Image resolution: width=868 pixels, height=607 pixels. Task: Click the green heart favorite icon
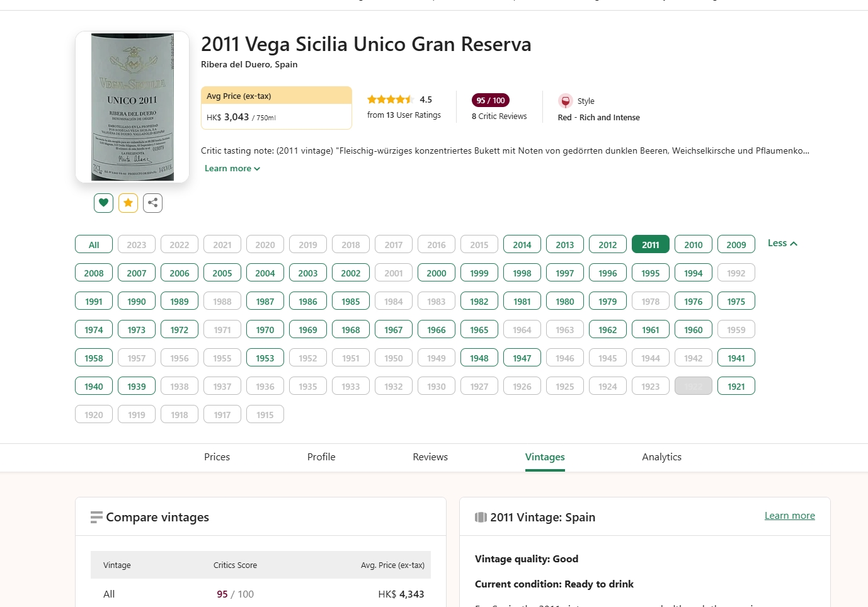(103, 203)
